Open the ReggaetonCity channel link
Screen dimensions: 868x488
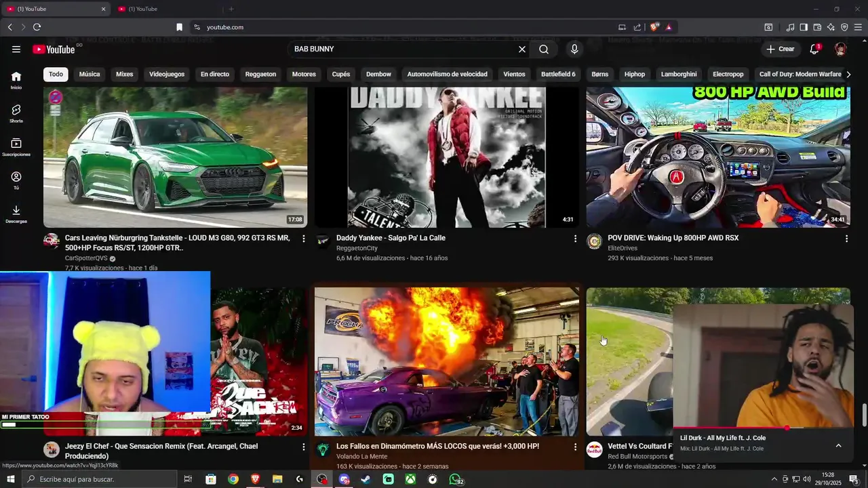coord(357,248)
